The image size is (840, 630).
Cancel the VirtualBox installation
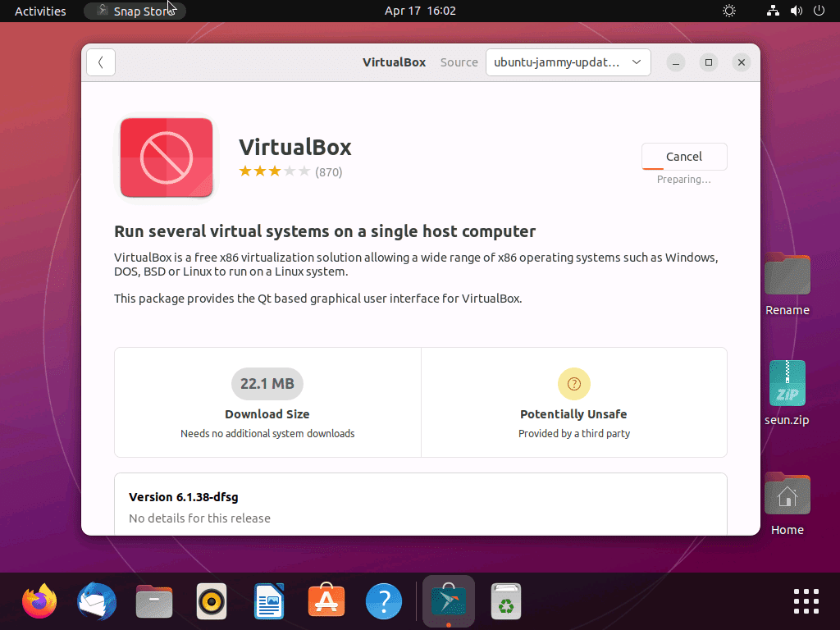click(x=684, y=157)
